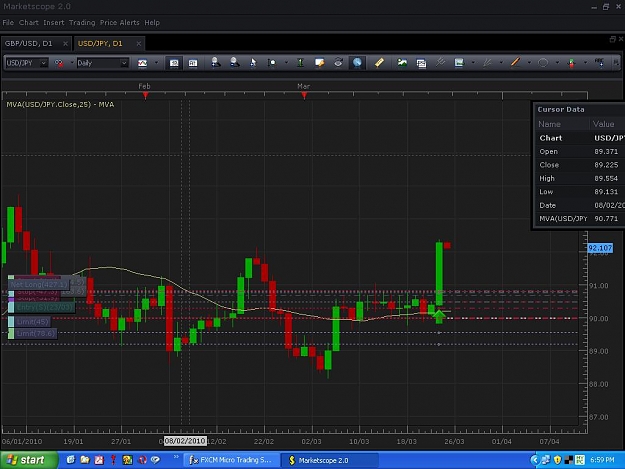
Task: Toggle the blue globe toolbar button
Action: pos(357,63)
